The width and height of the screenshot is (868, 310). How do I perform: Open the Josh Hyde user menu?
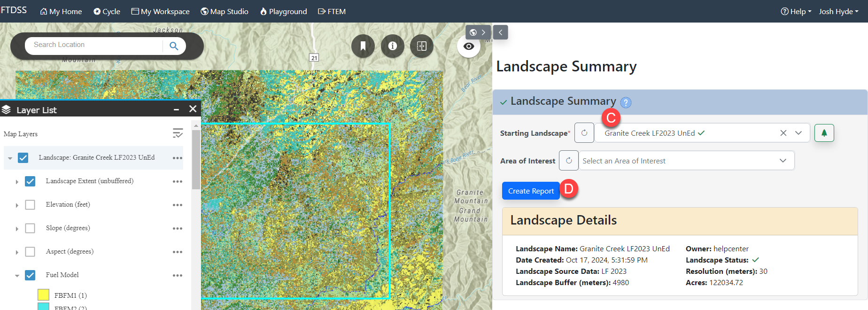click(838, 11)
